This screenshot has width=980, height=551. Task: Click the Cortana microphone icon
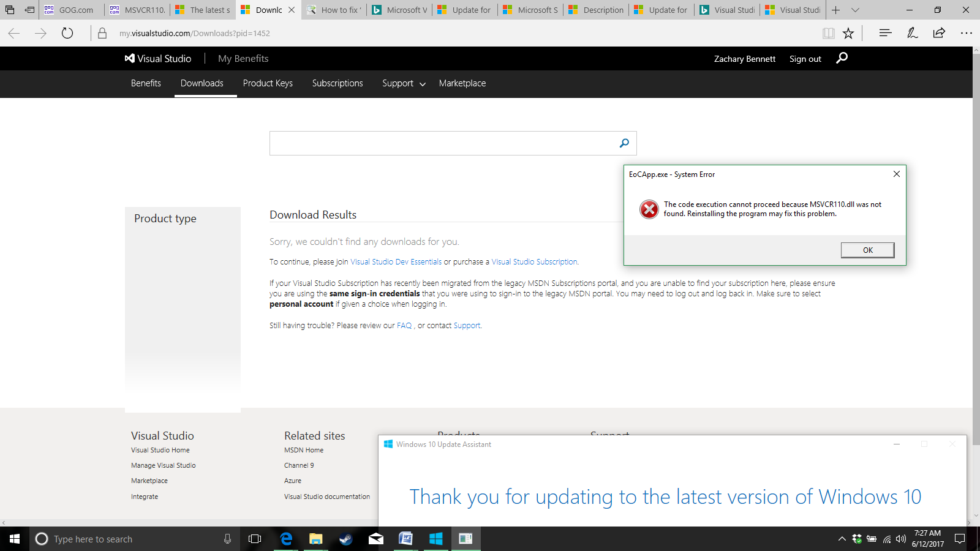click(x=227, y=539)
